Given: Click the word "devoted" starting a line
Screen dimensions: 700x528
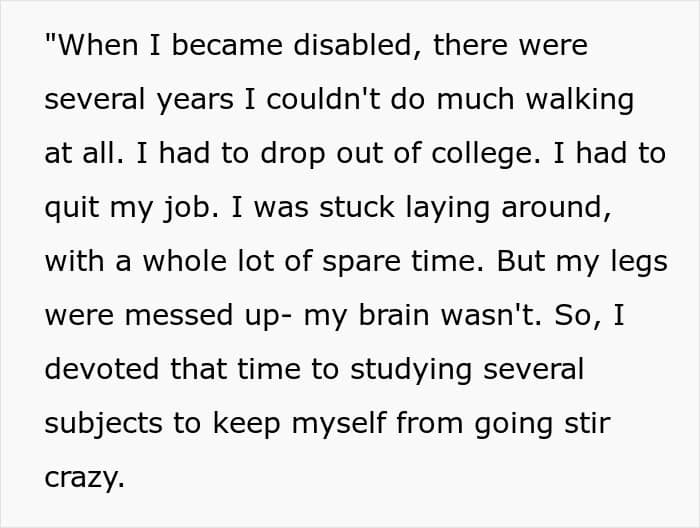Looking at the screenshot, I should 102,370.
